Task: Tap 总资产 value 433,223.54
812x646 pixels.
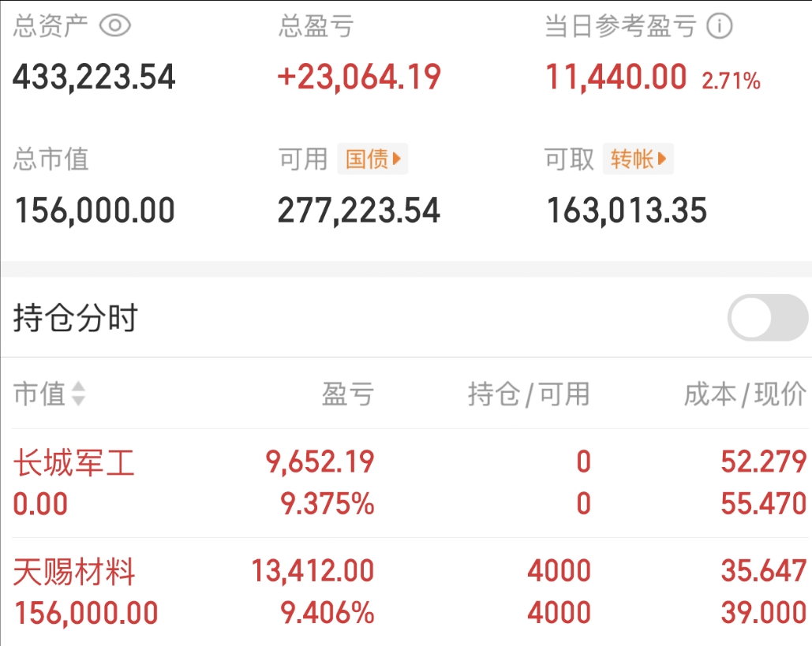Action: tap(94, 77)
